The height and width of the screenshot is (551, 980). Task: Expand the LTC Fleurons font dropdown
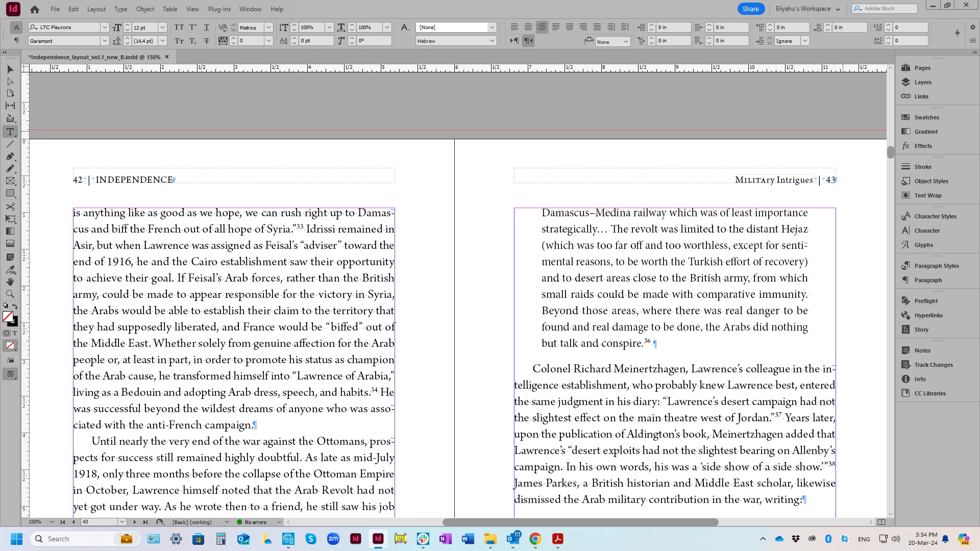105,28
